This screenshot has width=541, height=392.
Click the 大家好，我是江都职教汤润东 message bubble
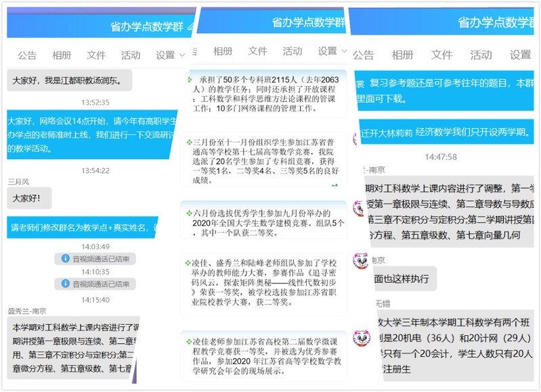[69, 81]
